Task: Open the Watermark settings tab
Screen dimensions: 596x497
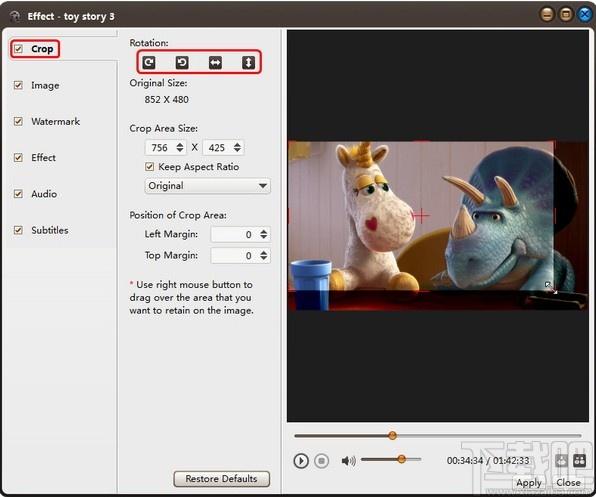Action: point(55,122)
